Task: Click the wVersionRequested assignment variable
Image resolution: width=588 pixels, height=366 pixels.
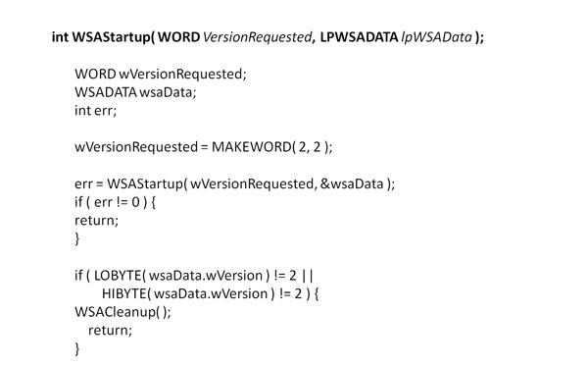Action: pyautogui.click(x=136, y=147)
